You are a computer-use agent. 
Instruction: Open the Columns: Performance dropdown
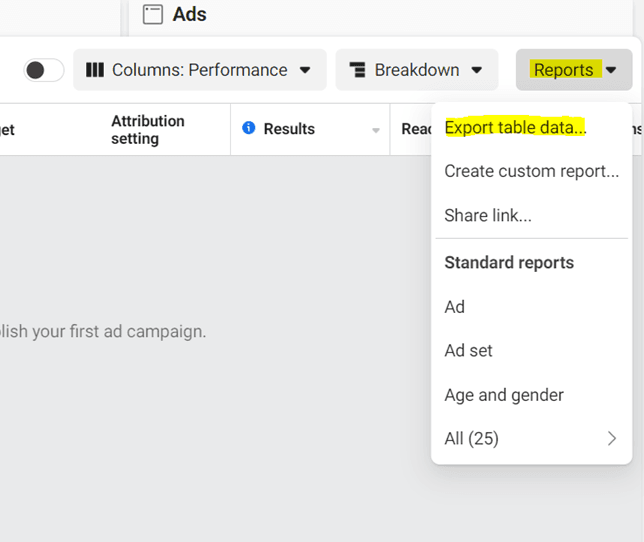point(200,70)
